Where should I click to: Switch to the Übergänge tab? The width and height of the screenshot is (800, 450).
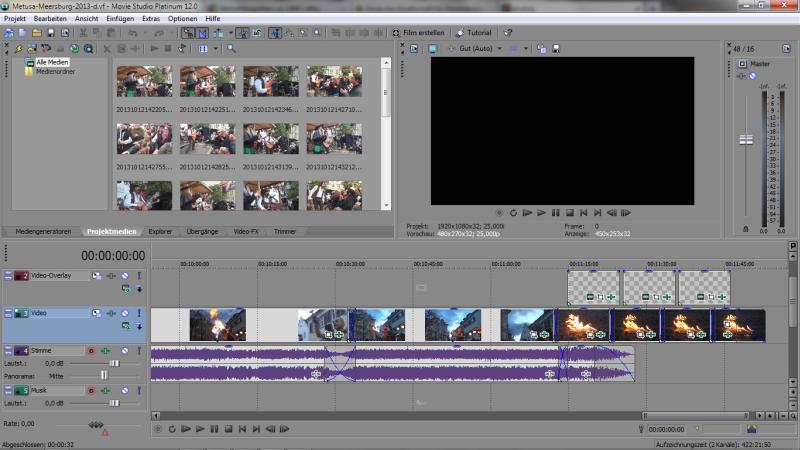click(202, 231)
